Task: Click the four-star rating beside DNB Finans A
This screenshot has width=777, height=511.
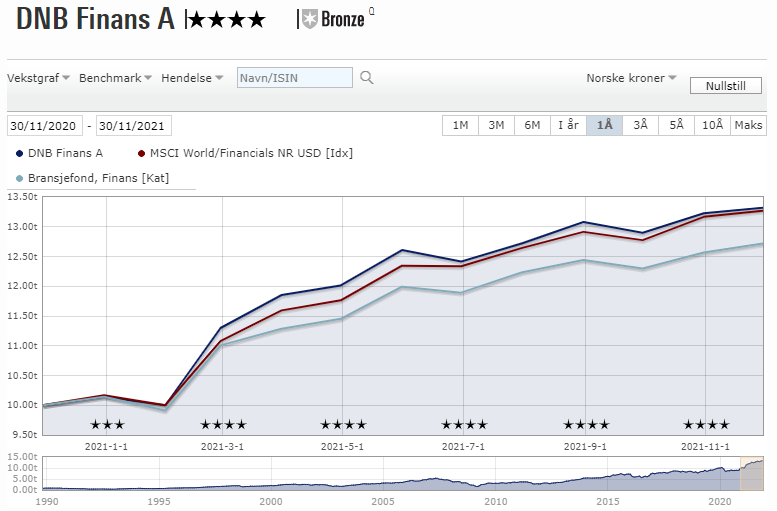Action: pyautogui.click(x=227, y=20)
